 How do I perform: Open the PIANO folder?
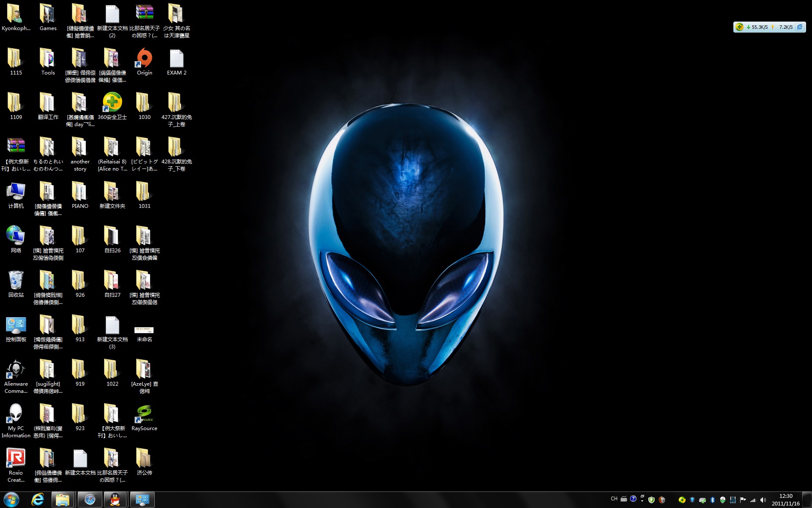click(80, 192)
